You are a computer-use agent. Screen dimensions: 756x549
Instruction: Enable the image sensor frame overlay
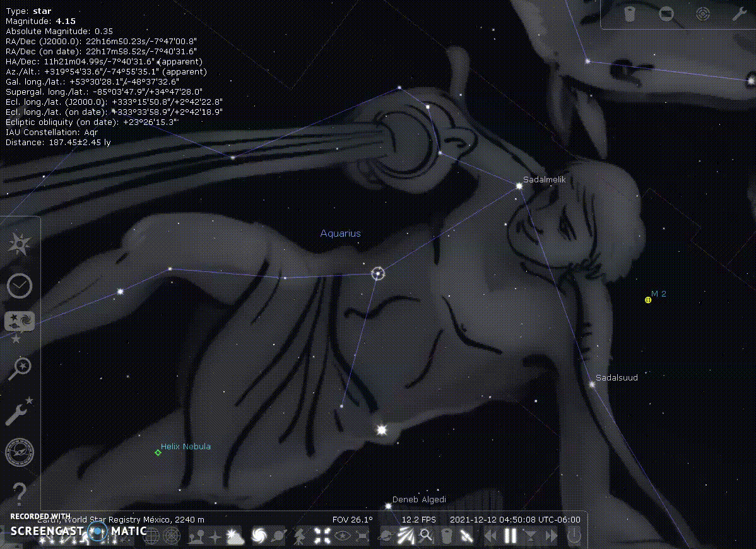click(666, 13)
